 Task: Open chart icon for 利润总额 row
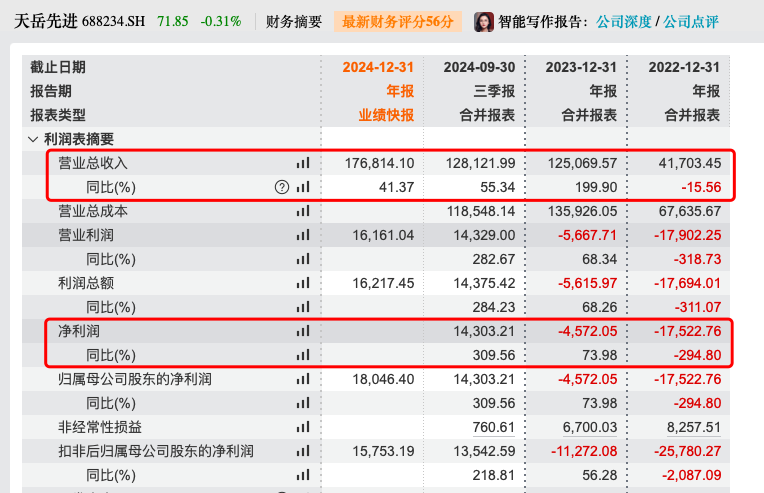(303, 283)
